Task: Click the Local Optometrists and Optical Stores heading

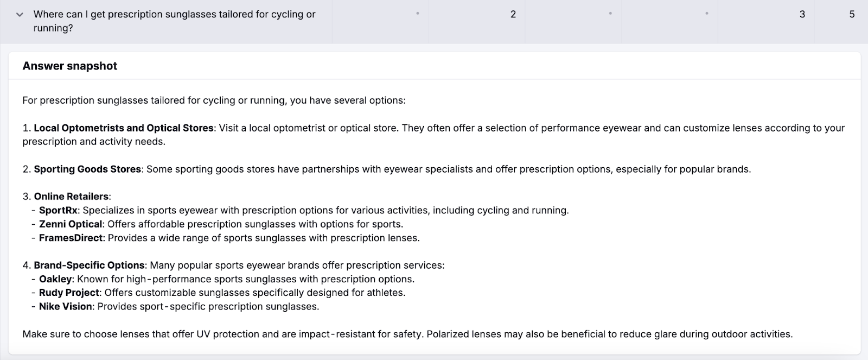Action: [123, 128]
